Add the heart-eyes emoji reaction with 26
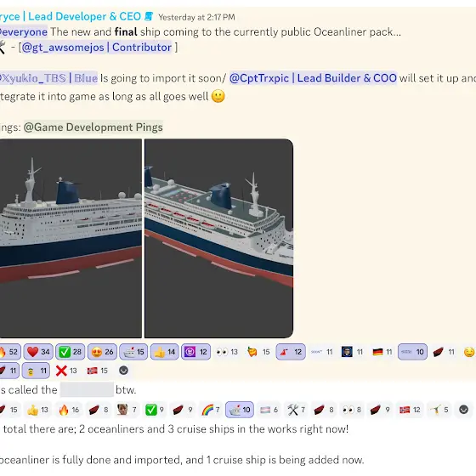This screenshot has height=476, width=476. (x=102, y=352)
